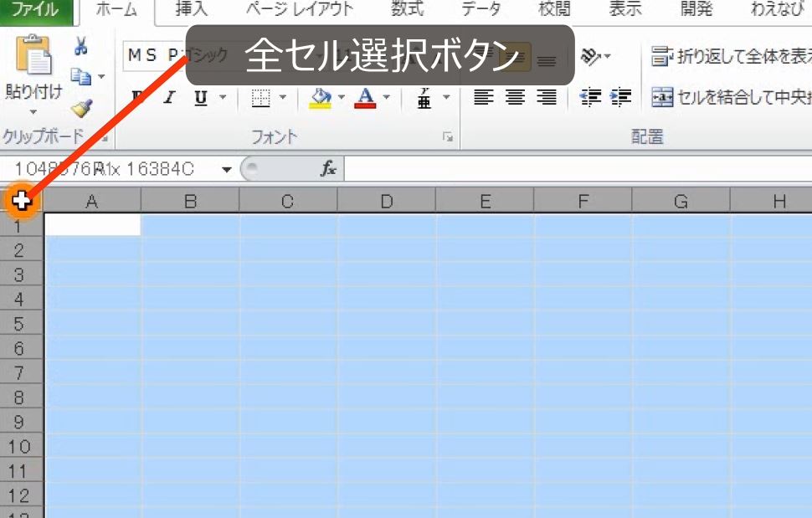Align text left

coord(484,97)
